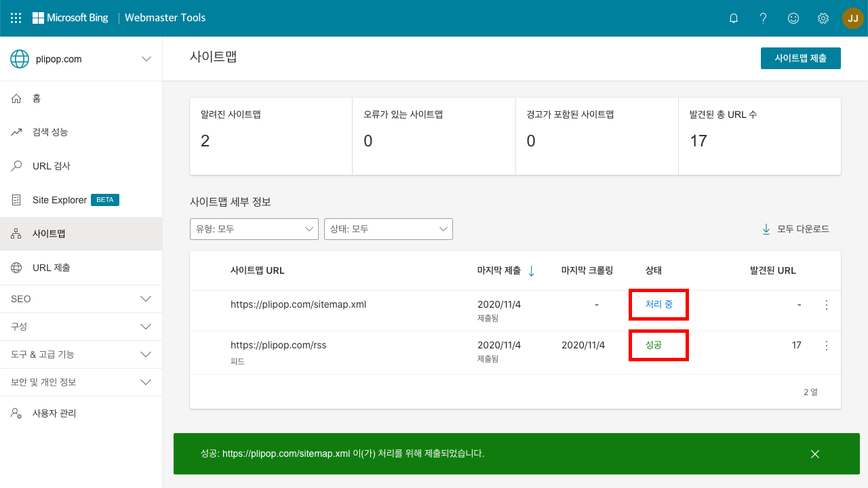This screenshot has width=868, height=488.
Task: Open the settings gear icon
Action: 823,18
